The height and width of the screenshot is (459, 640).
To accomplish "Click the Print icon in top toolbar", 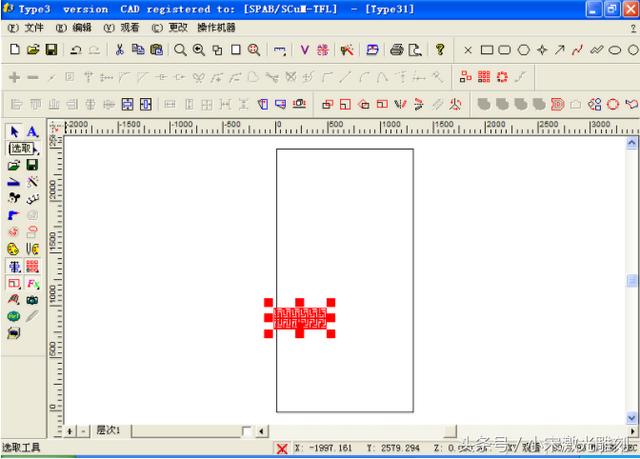I will pos(396,49).
